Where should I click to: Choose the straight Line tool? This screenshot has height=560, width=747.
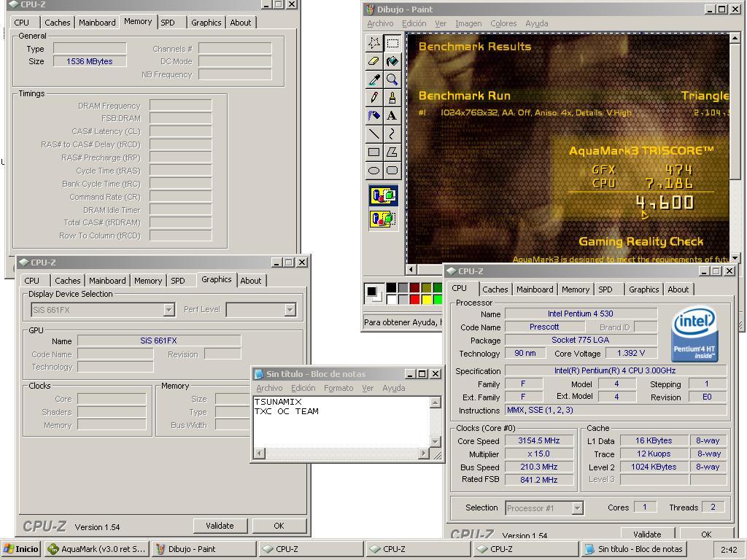(374, 134)
